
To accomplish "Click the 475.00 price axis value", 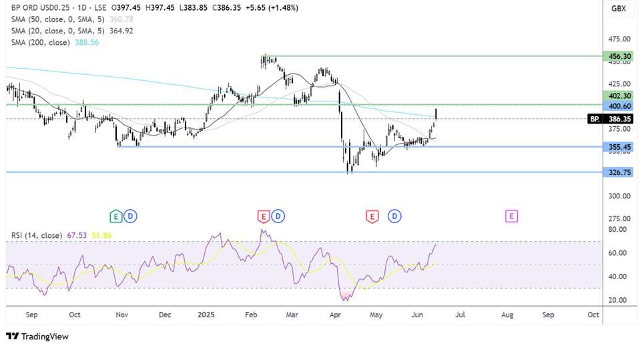I will pyautogui.click(x=619, y=39).
